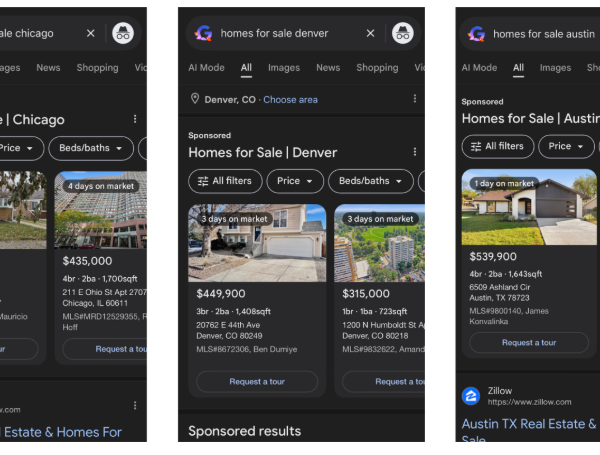The image size is (600, 455).
Task: Open the News tab in Chicago panel
Action: tap(48, 68)
